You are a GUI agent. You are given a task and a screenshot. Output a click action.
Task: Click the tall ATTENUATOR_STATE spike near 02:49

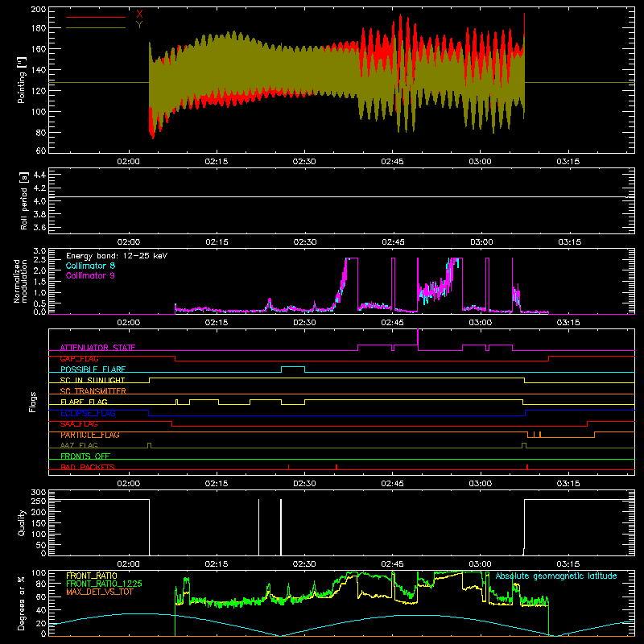click(x=418, y=339)
